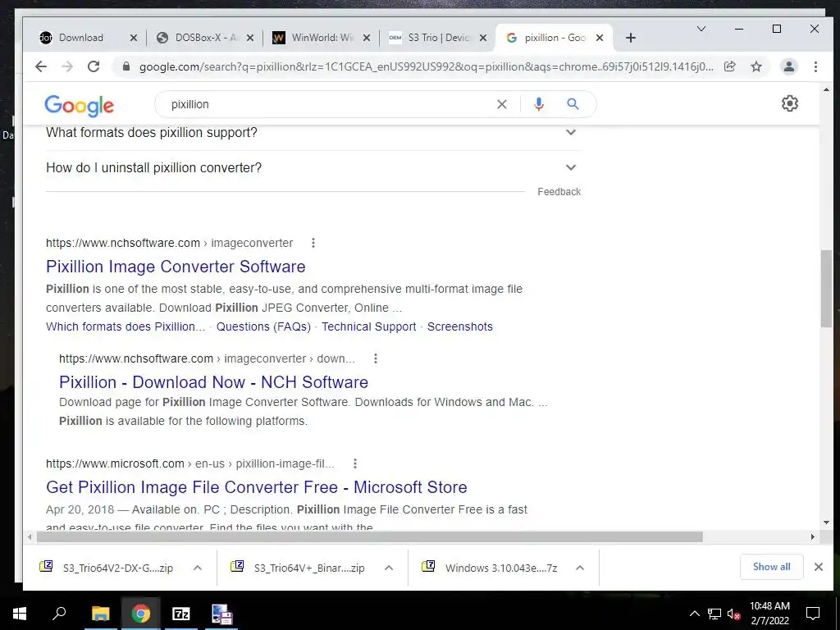Open downloaded S3_Trio64V+_Binar zip file
840x630 pixels.
click(299, 568)
